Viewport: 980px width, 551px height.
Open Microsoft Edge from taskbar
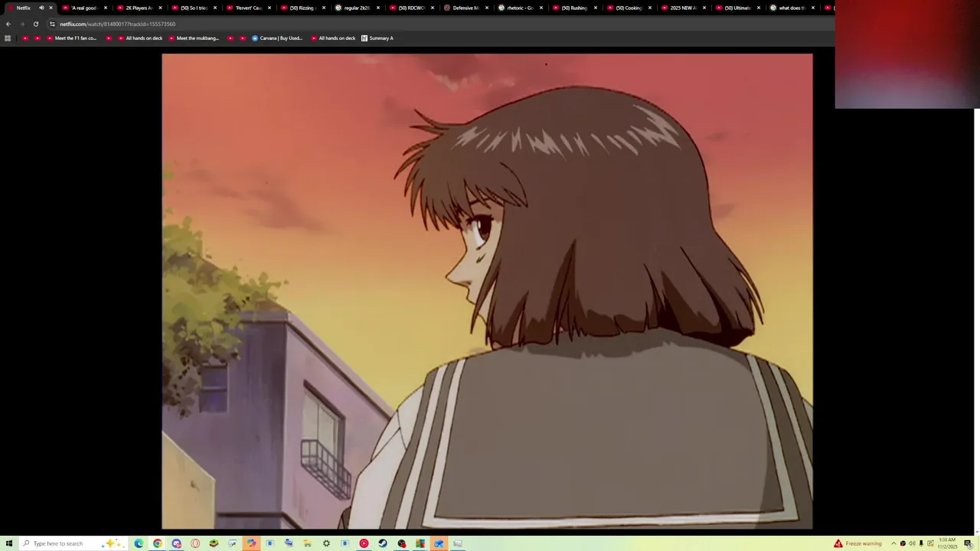[139, 543]
